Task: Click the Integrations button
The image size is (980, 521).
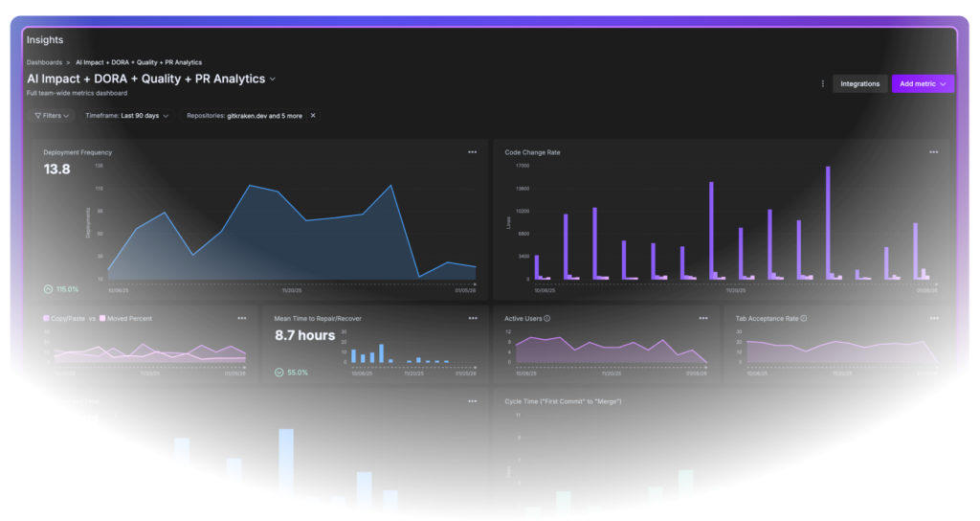Action: [x=859, y=84]
